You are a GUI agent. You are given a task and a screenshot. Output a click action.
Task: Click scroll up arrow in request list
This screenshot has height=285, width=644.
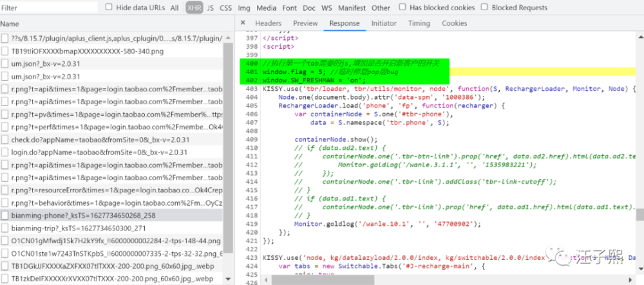pyautogui.click(x=228, y=38)
